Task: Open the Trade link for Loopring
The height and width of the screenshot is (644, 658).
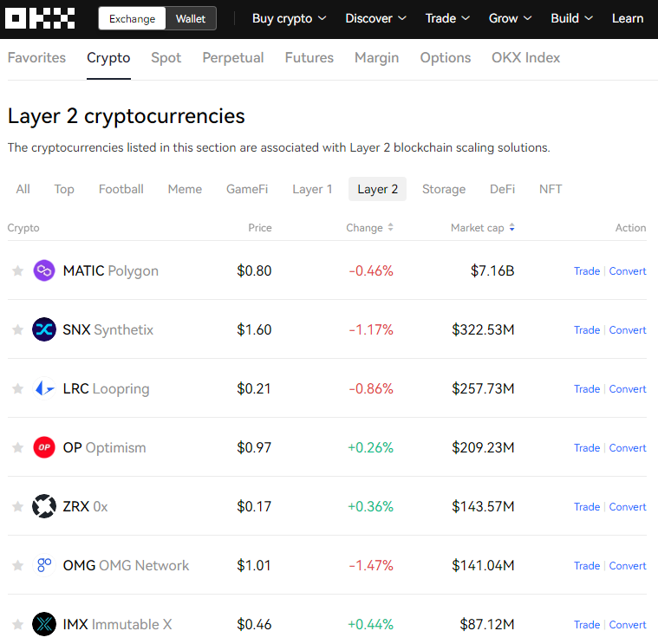Action: pos(586,389)
